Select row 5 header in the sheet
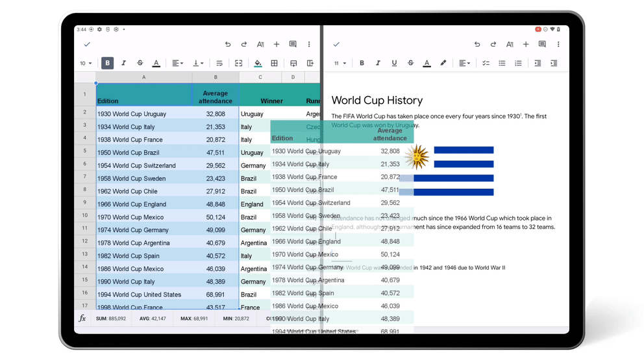 85,151
